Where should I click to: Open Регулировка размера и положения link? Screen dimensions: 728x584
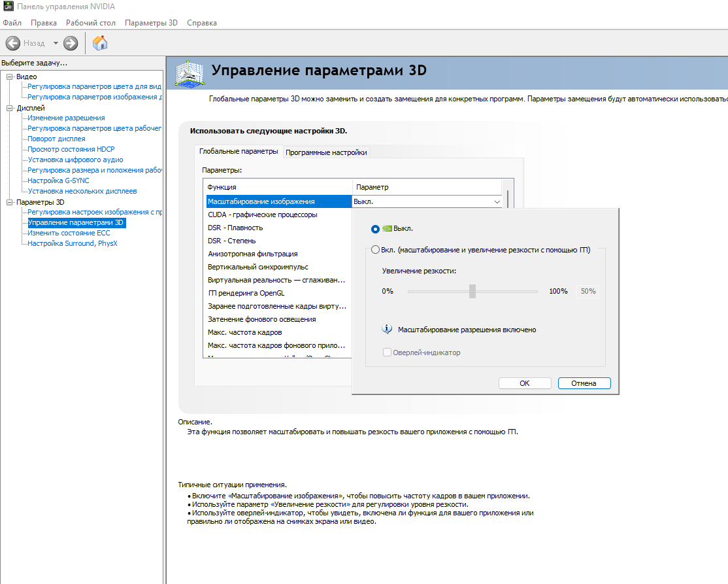click(x=95, y=170)
